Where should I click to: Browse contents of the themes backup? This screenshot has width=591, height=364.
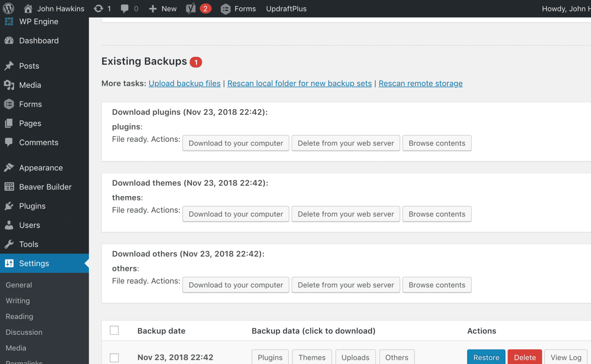pyautogui.click(x=437, y=214)
